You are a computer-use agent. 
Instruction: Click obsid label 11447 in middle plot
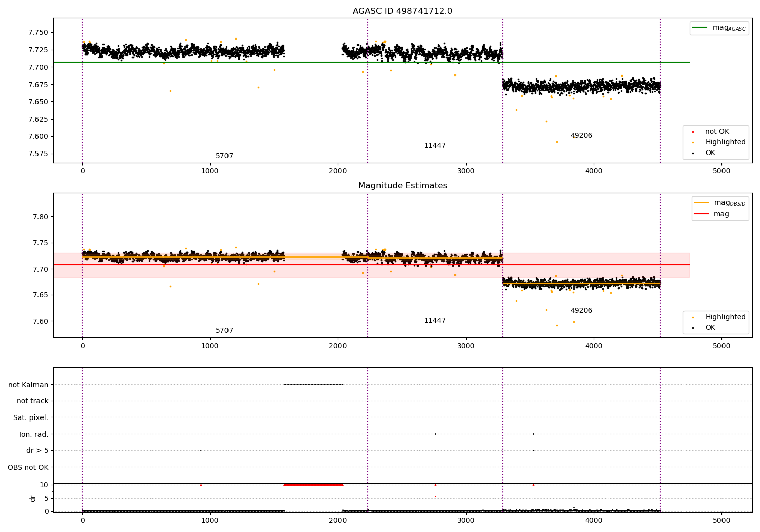435,321
